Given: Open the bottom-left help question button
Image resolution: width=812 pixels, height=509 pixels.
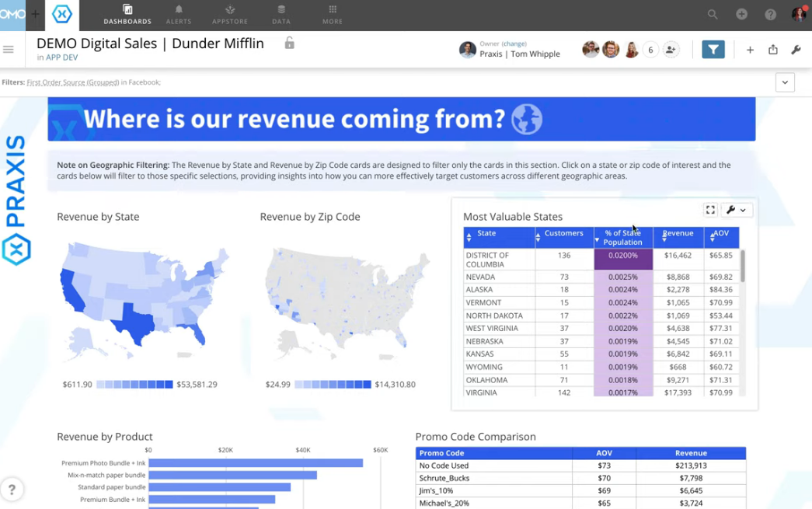Looking at the screenshot, I should tap(12, 490).
